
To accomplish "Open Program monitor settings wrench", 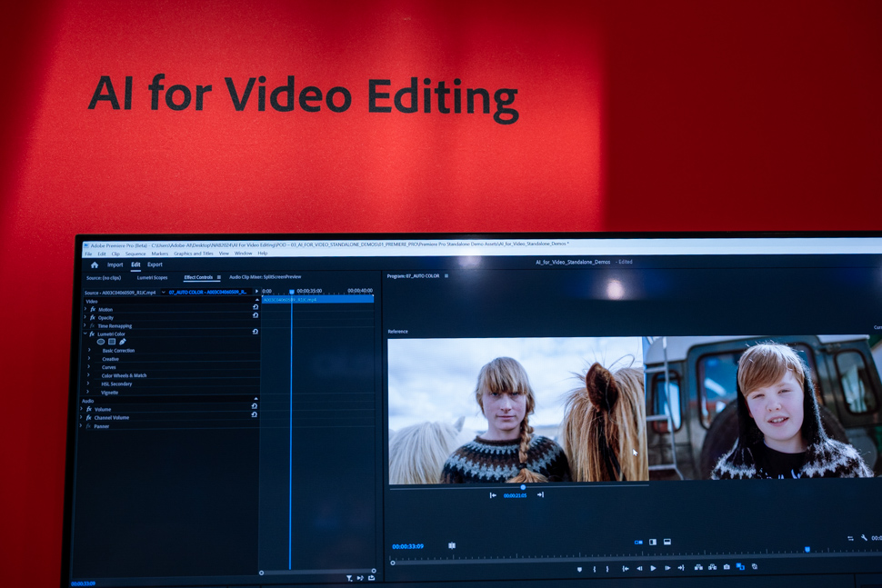I will (864, 538).
